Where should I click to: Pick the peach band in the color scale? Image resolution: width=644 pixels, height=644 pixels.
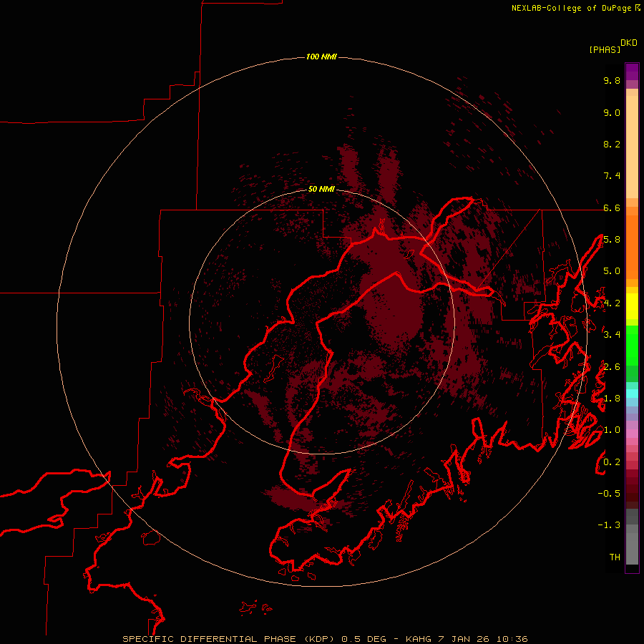click(x=632, y=146)
